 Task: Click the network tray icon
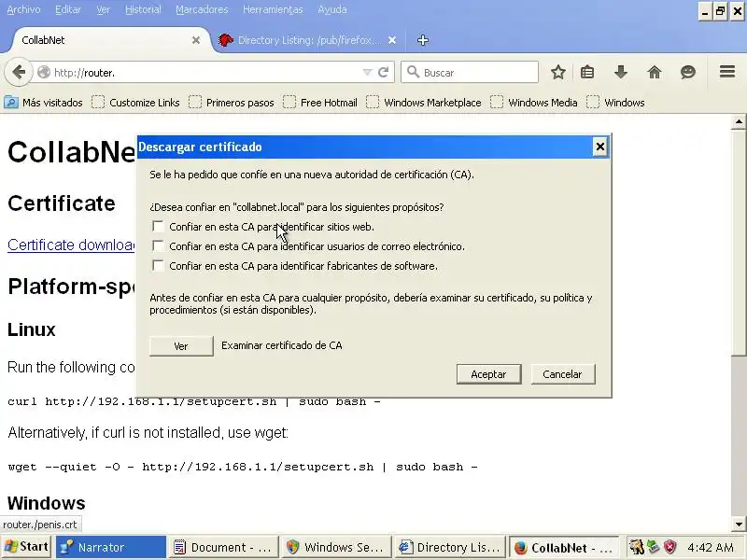653,547
